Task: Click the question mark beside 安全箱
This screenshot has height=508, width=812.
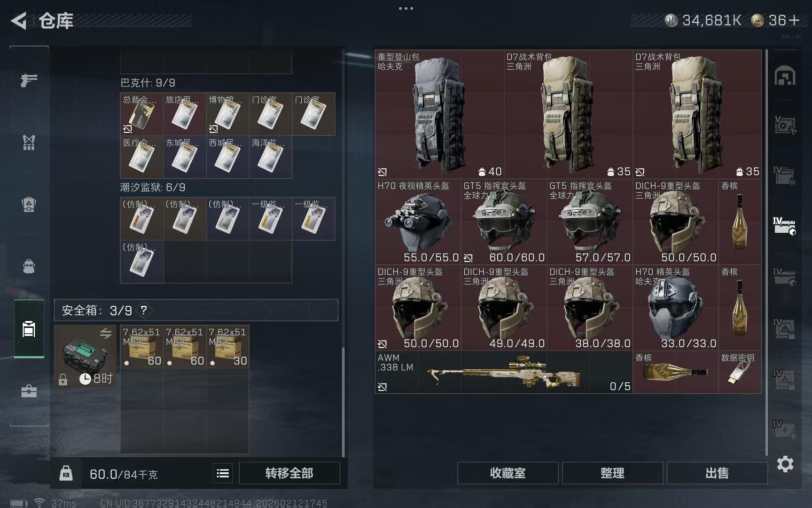Action: (x=144, y=310)
